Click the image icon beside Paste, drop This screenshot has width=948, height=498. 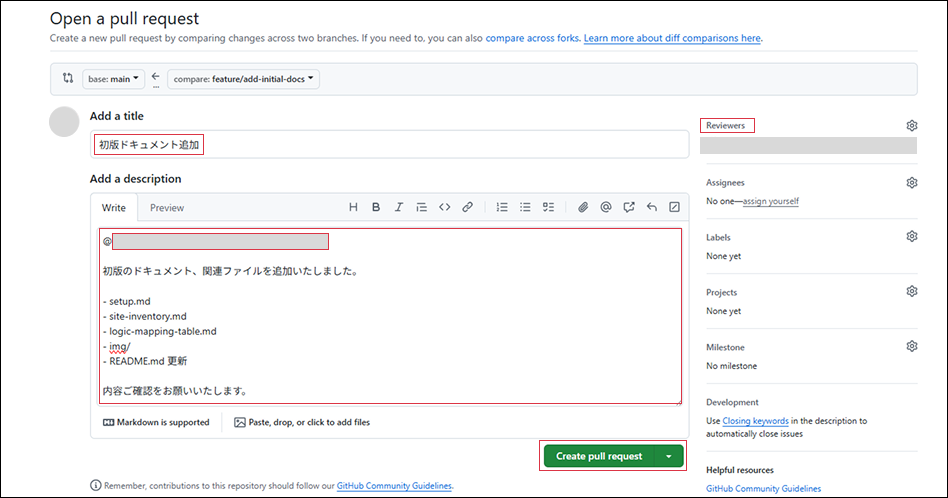point(240,422)
